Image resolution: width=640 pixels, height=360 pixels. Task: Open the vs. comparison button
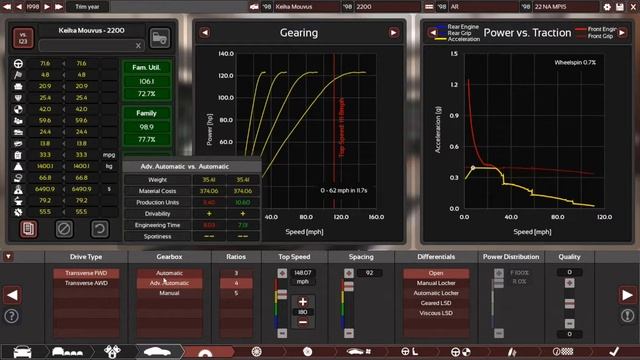23,38
